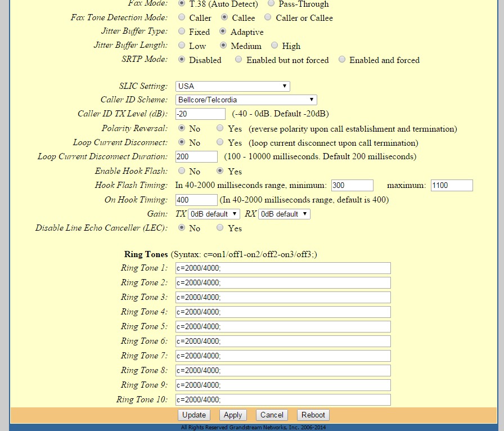Click the Caller ID TX Level field
This screenshot has height=431, width=504.
(x=200, y=114)
